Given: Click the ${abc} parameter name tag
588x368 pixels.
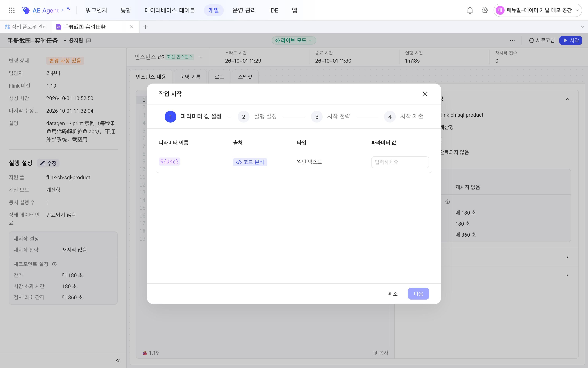Looking at the screenshot, I should point(169,162).
